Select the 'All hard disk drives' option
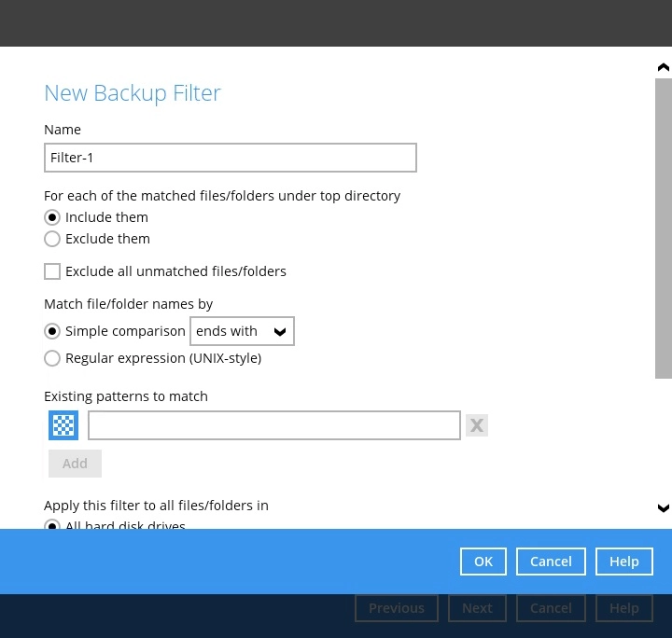This screenshot has height=638, width=672. pyautogui.click(x=52, y=526)
